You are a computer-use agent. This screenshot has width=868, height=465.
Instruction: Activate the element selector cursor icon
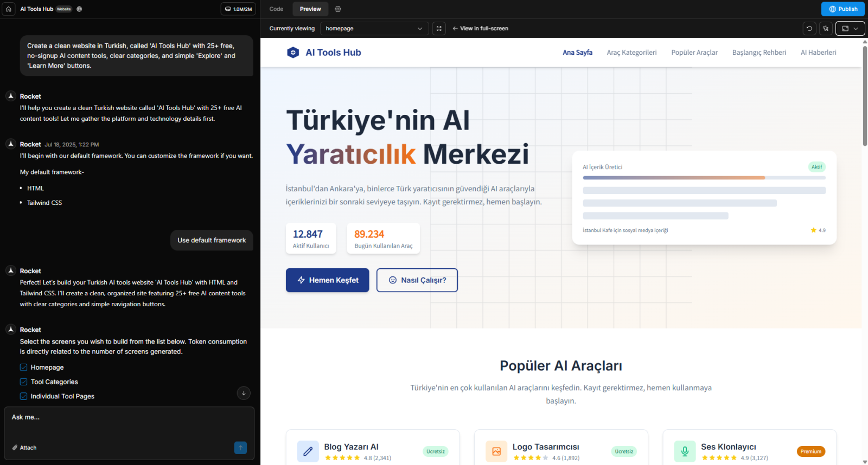826,29
